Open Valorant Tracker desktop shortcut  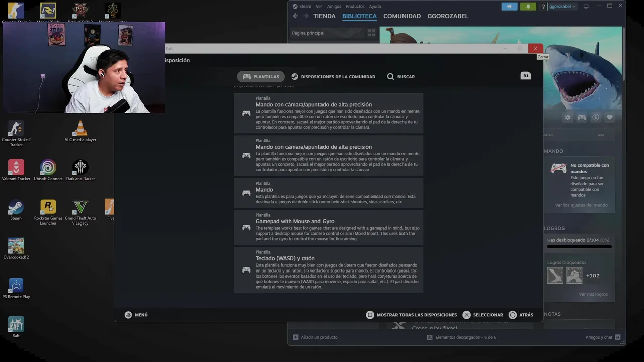16,170
